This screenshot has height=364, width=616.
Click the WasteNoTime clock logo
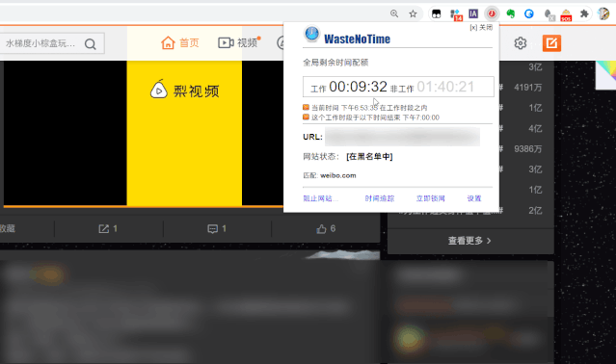[x=312, y=34]
